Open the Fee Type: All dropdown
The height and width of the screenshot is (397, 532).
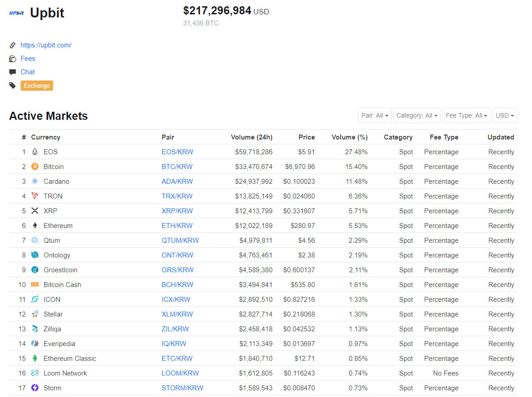[466, 115]
